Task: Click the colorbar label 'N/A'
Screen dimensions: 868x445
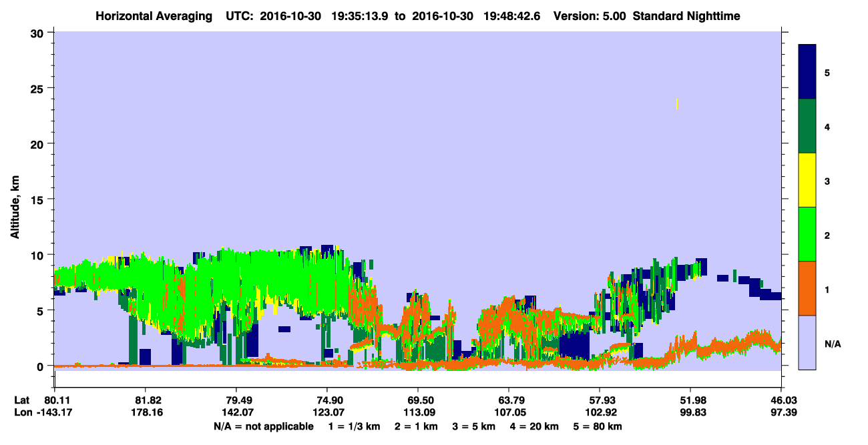Action: pyautogui.click(x=832, y=344)
